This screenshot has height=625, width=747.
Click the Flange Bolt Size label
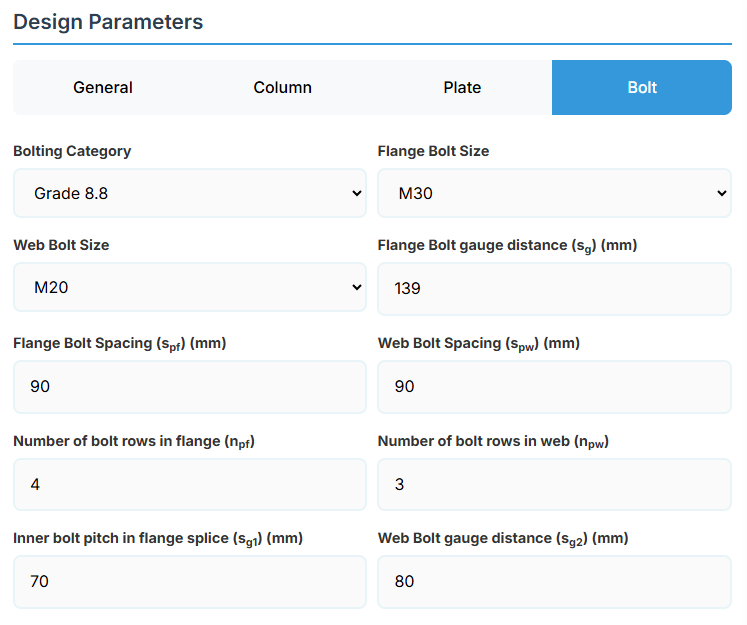[x=433, y=152]
